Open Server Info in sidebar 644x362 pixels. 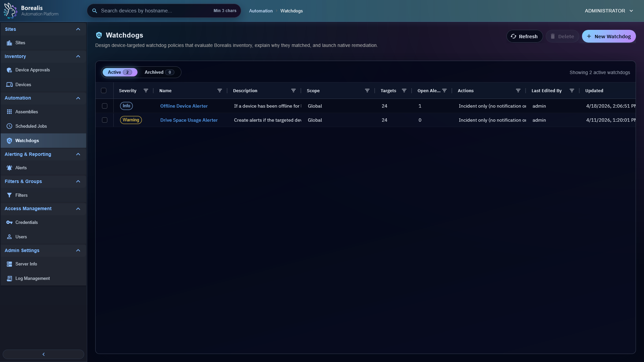pyautogui.click(x=43, y=264)
